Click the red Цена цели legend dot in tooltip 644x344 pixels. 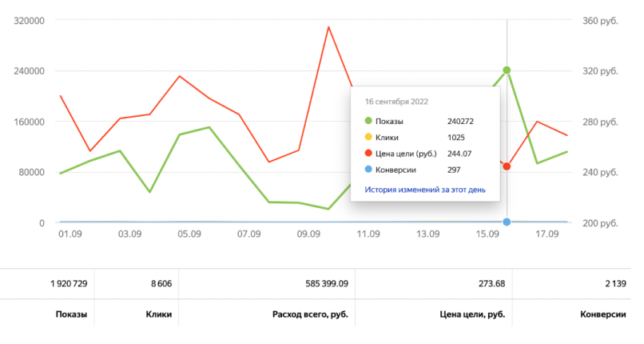tap(368, 154)
